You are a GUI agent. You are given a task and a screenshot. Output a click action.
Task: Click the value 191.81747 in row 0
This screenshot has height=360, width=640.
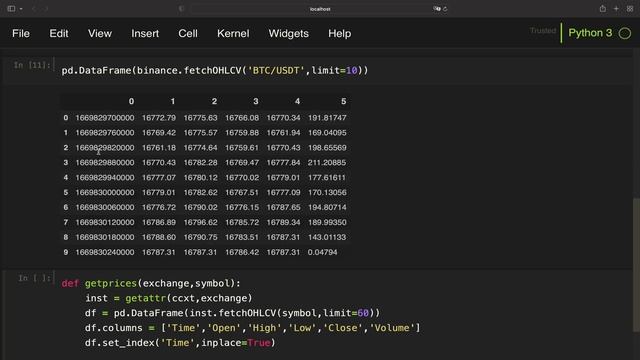tap(327, 118)
